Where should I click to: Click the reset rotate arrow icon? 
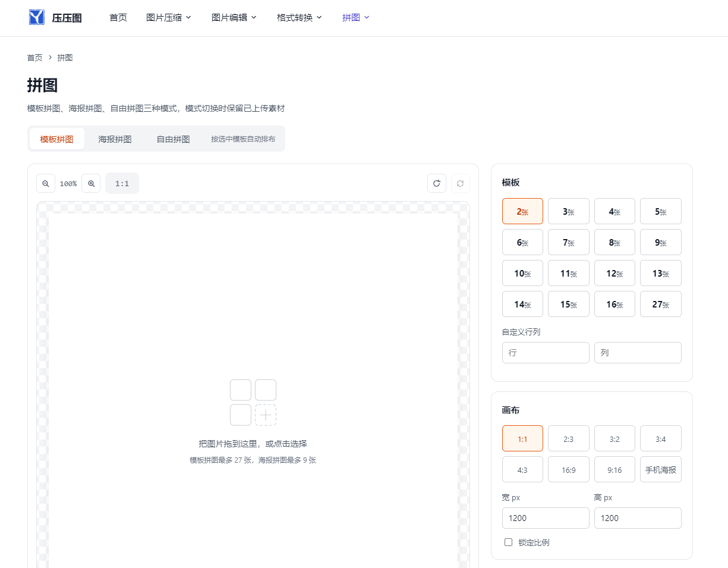pos(437,183)
